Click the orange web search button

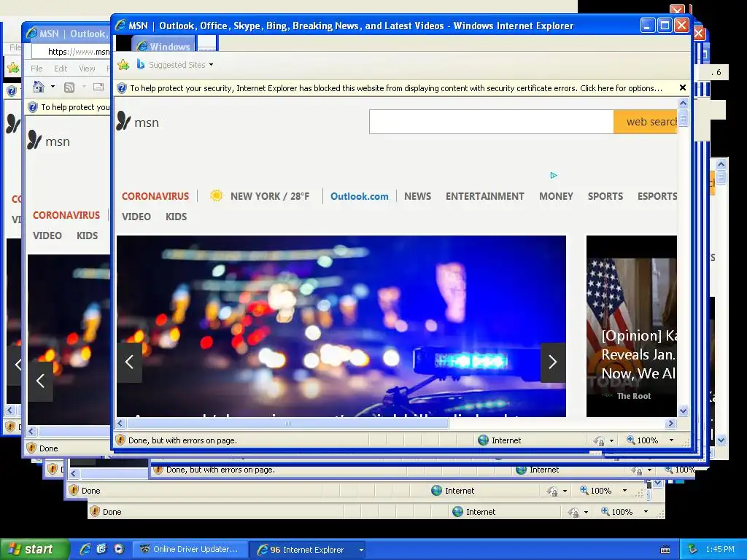pos(645,122)
